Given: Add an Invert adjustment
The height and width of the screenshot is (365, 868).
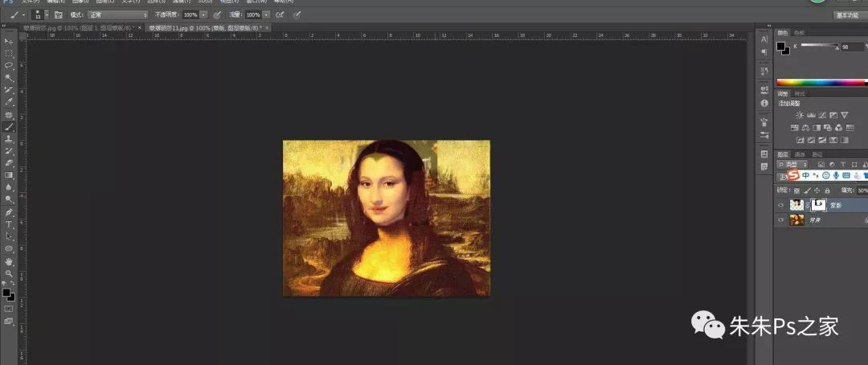Looking at the screenshot, I should point(800,140).
